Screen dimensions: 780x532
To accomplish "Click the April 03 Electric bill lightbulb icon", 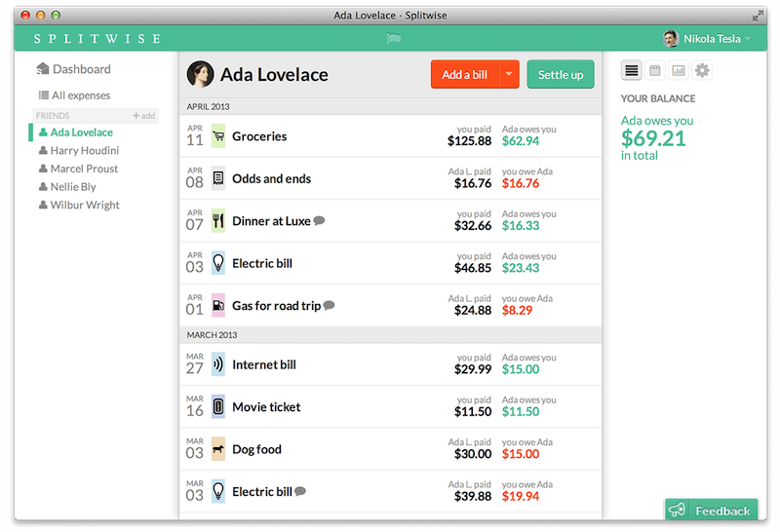I will [217, 263].
